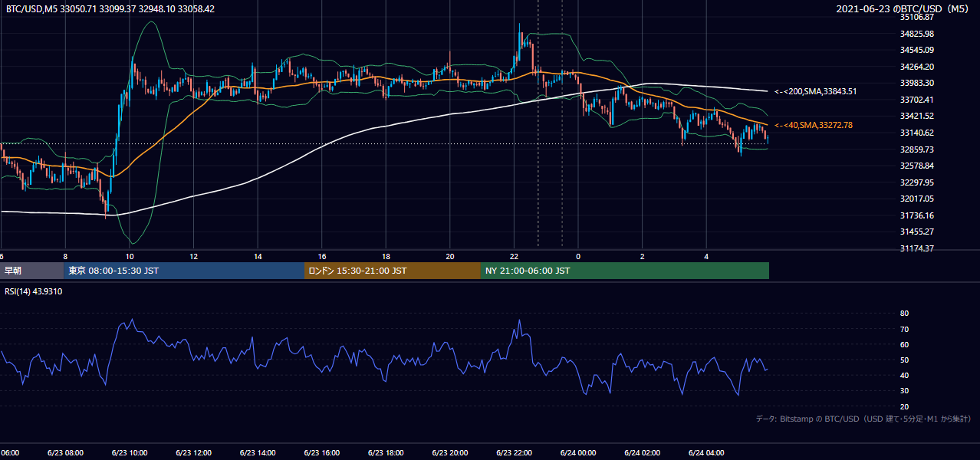Select the NY 21:00-06:00 JST session bar
Image resolution: width=980 pixels, height=460 pixels.
tap(625, 271)
